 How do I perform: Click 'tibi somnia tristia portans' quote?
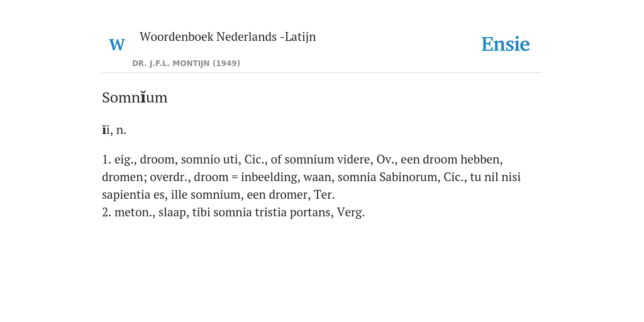(261, 213)
